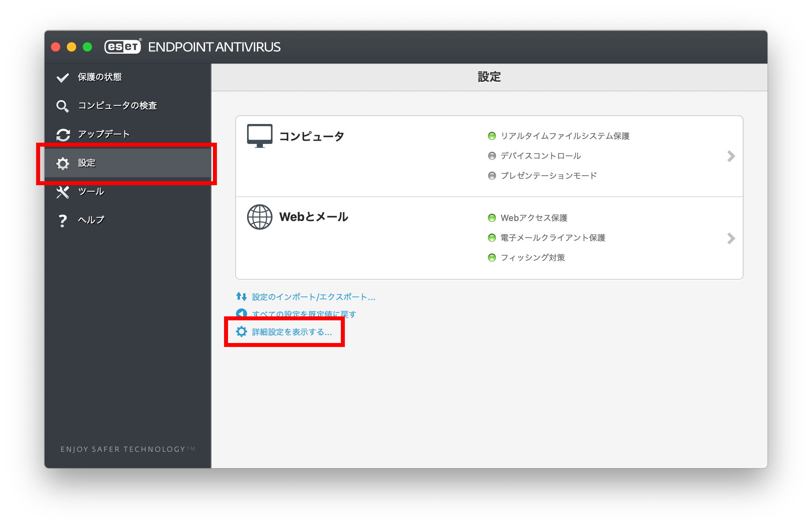Click green zoom window button
The image size is (812, 527).
(87, 47)
